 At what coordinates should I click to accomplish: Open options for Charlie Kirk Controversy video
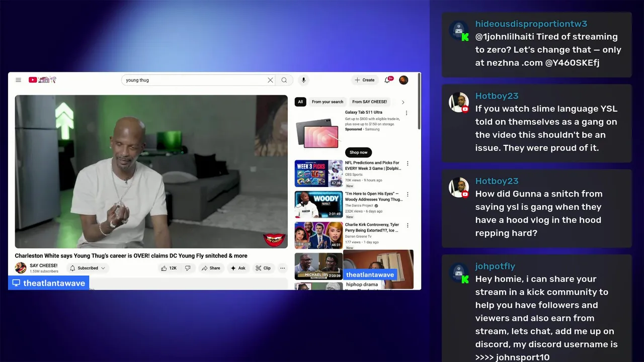coord(408,225)
